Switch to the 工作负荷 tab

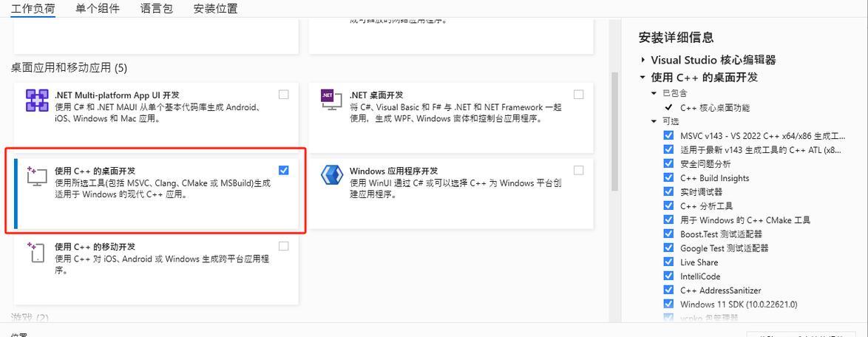tap(33, 9)
